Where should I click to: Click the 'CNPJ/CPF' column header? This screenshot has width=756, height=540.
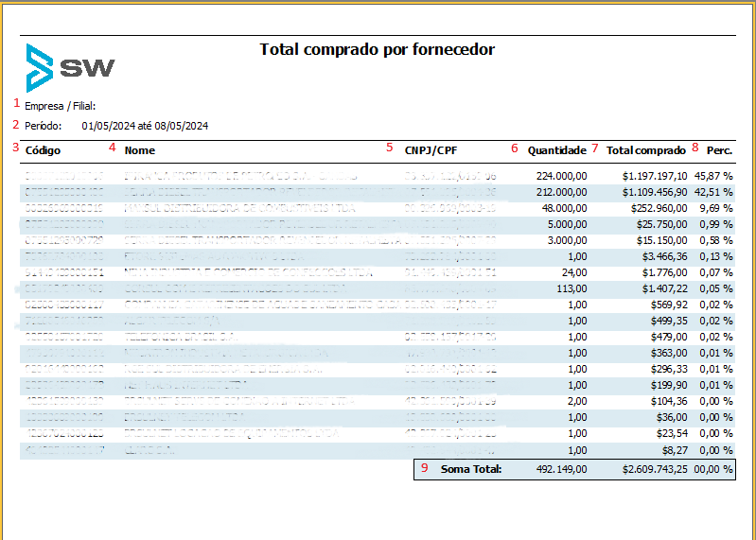coord(431,150)
